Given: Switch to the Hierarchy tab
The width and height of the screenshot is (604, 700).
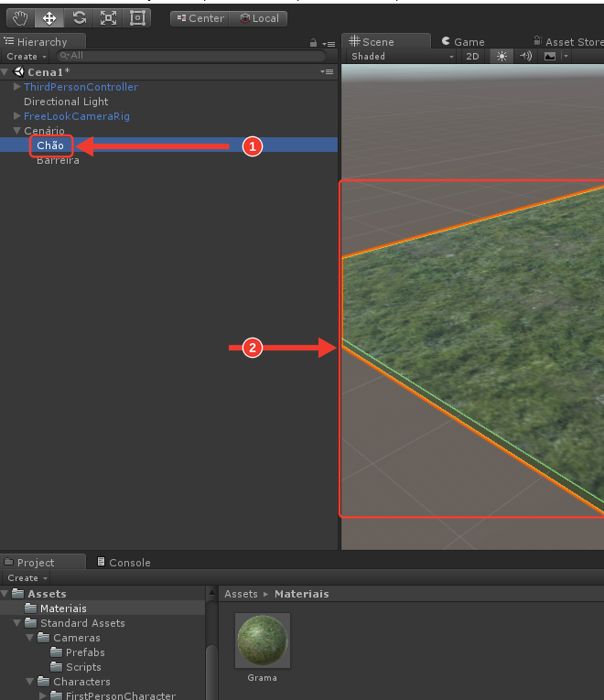Looking at the screenshot, I should [x=42, y=41].
